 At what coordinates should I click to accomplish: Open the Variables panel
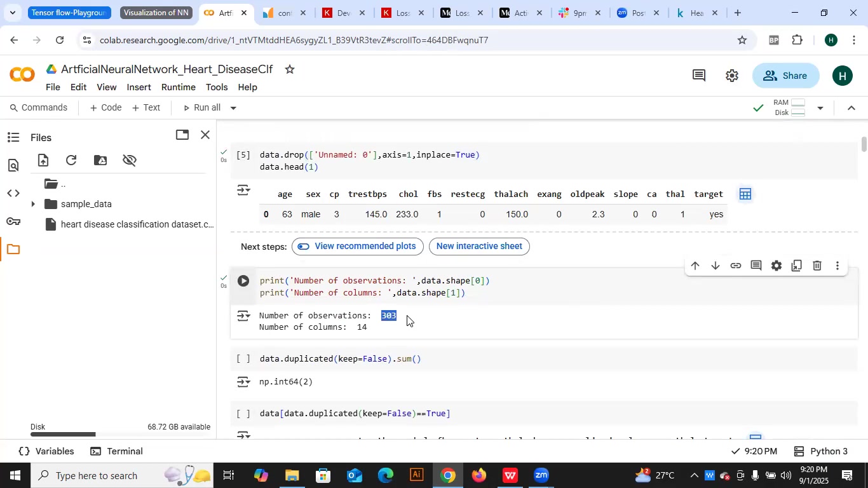(x=46, y=452)
